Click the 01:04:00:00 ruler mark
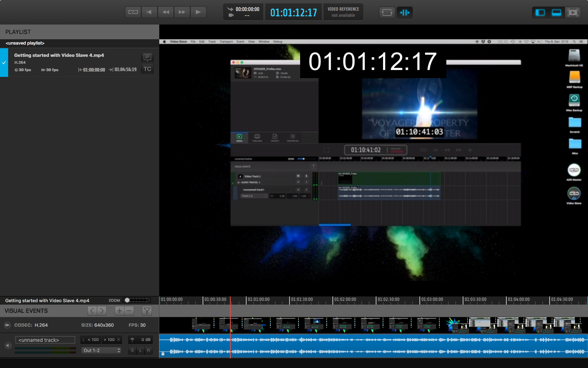The height and width of the screenshot is (368, 588). (x=519, y=300)
